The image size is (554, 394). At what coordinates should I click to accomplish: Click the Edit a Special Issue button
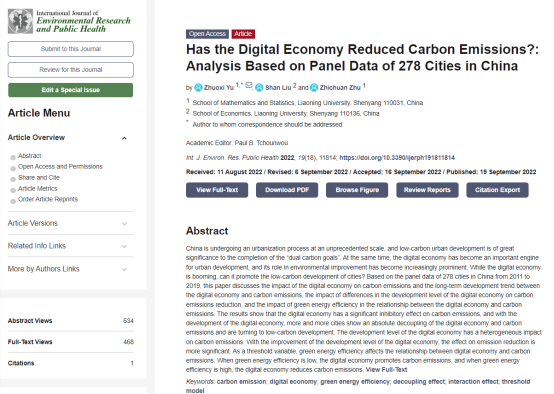click(71, 90)
